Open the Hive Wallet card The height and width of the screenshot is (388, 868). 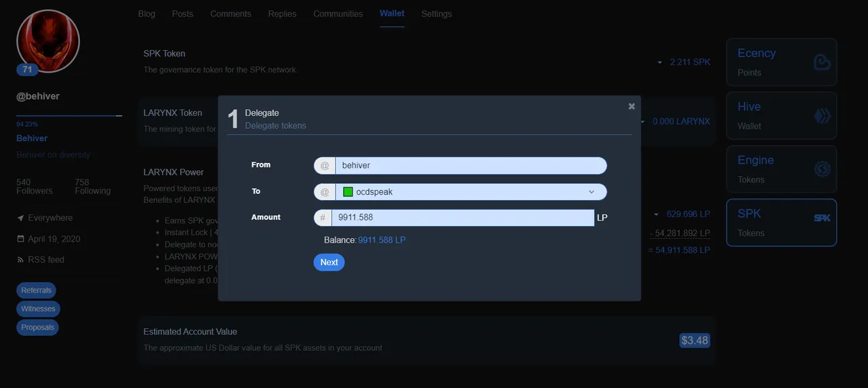pos(781,116)
